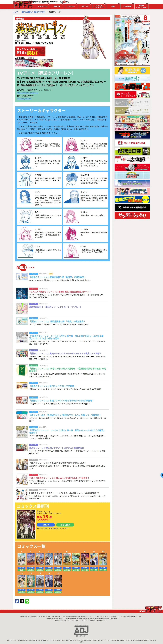Open the 少年サンデー編集部公式 X banner
The width and height of the screenshot is (163, 644).
click(x=132, y=208)
